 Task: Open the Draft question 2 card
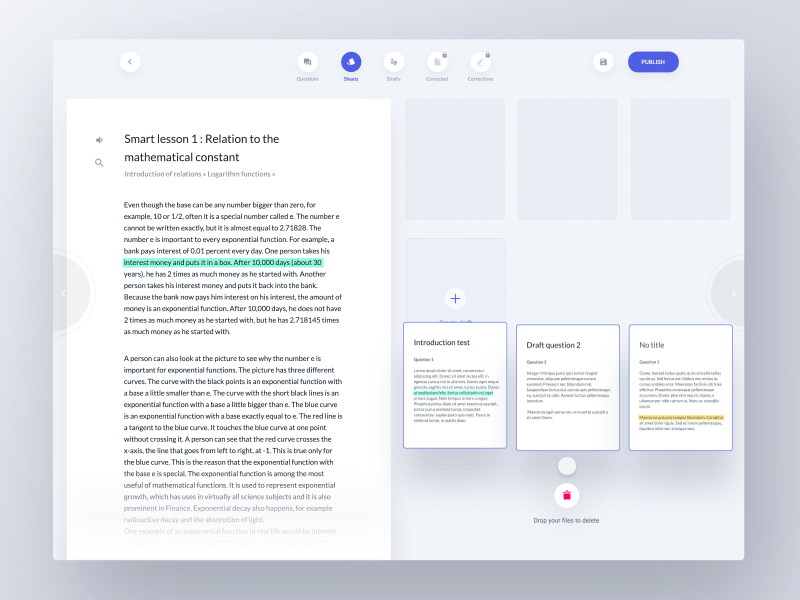[x=568, y=387]
